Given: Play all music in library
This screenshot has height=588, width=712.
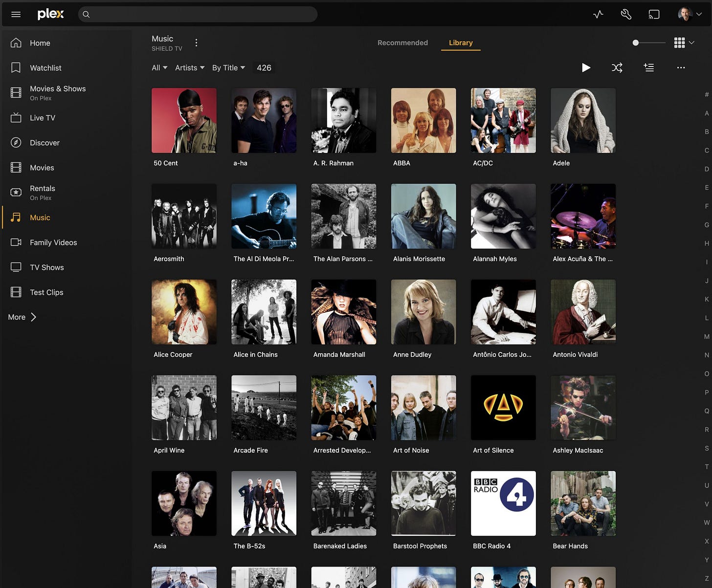Looking at the screenshot, I should [586, 68].
